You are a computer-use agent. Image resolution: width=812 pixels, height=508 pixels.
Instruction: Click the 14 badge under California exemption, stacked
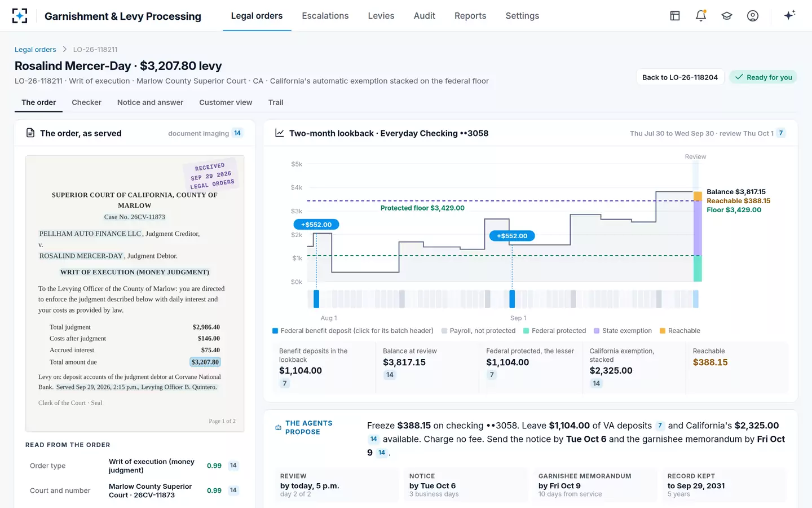click(597, 384)
